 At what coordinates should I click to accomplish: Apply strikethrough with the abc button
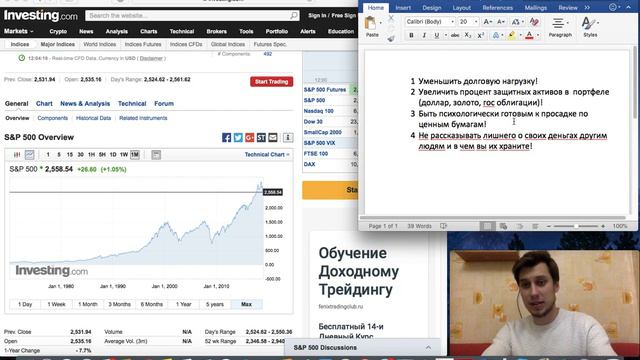455,36
